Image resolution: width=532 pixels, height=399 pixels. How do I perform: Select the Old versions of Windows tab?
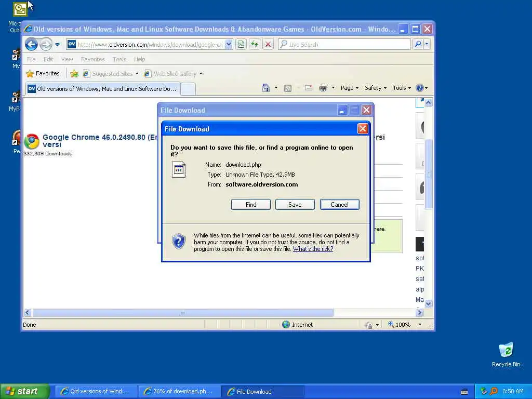(102, 89)
